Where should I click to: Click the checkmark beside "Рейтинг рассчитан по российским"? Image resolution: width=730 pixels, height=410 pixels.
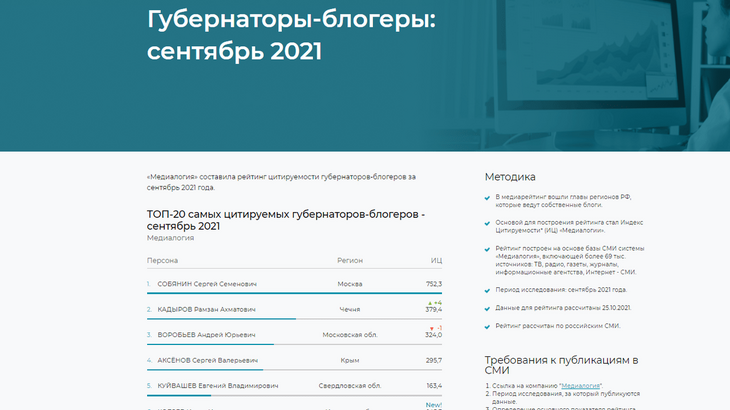[488, 326]
